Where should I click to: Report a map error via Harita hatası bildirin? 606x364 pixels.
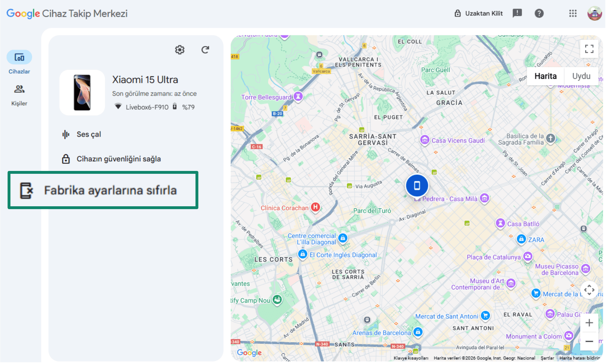(582, 358)
